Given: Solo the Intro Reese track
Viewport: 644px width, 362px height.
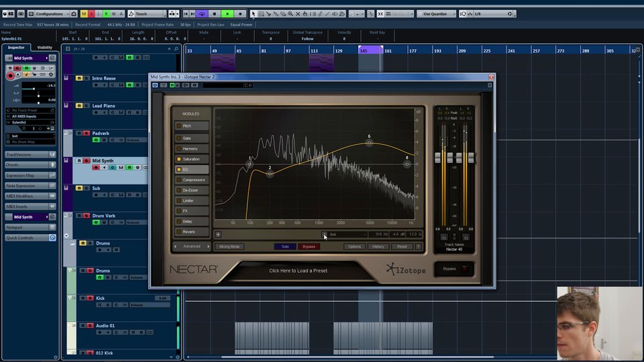Looking at the screenshot, I should coord(87,78).
